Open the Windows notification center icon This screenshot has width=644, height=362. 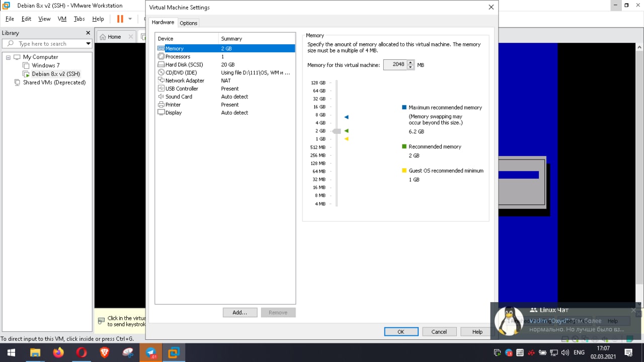(x=628, y=352)
